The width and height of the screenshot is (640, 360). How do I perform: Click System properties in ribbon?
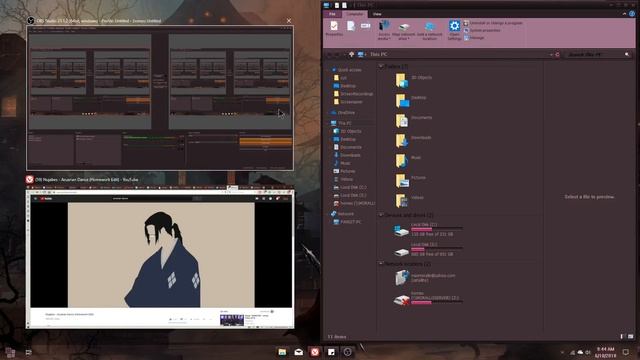coord(482,30)
